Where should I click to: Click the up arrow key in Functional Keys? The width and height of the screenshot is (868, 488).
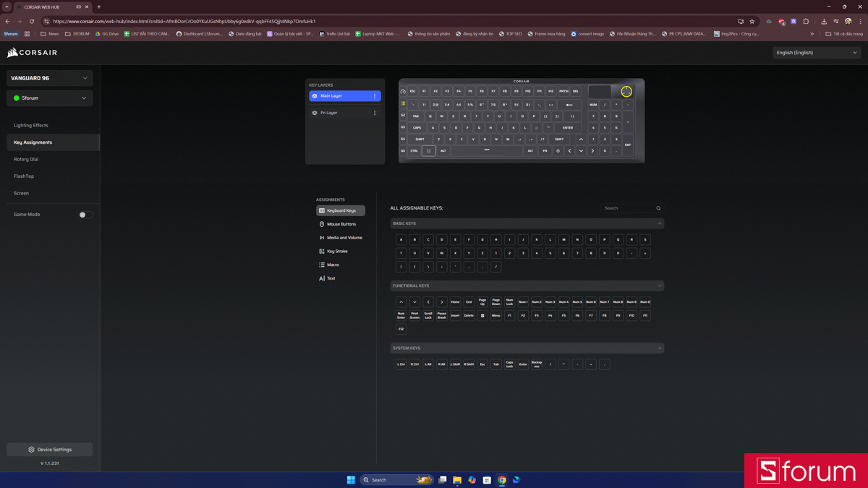(x=401, y=302)
